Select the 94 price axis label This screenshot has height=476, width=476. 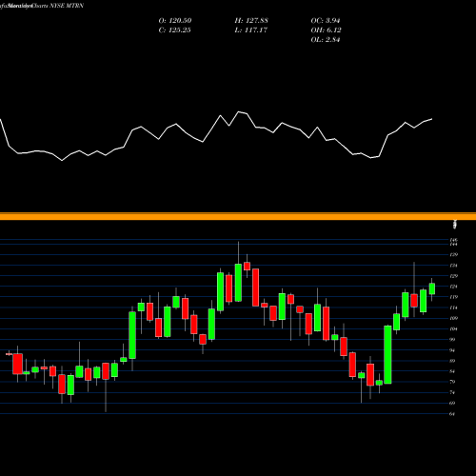tap(453, 350)
